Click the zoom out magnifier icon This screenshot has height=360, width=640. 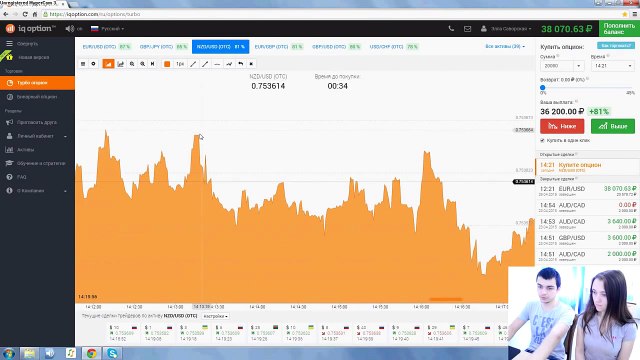click(x=132, y=64)
